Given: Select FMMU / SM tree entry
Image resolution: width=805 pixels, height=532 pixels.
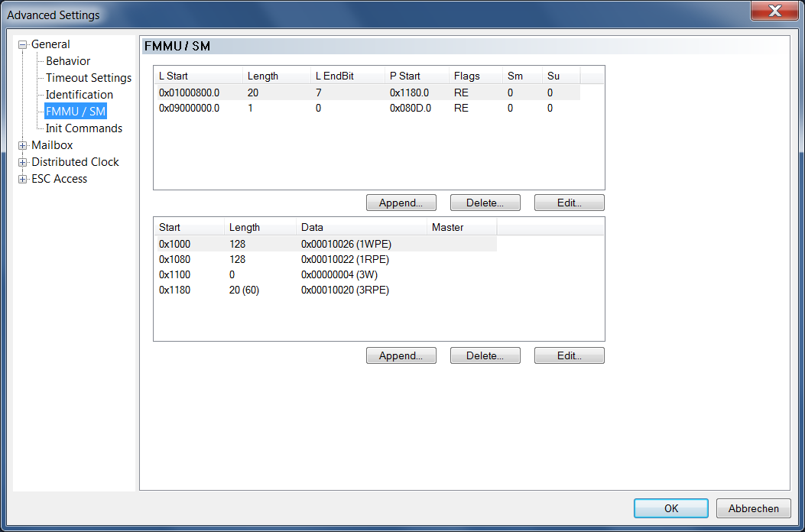Looking at the screenshot, I should 76,112.
